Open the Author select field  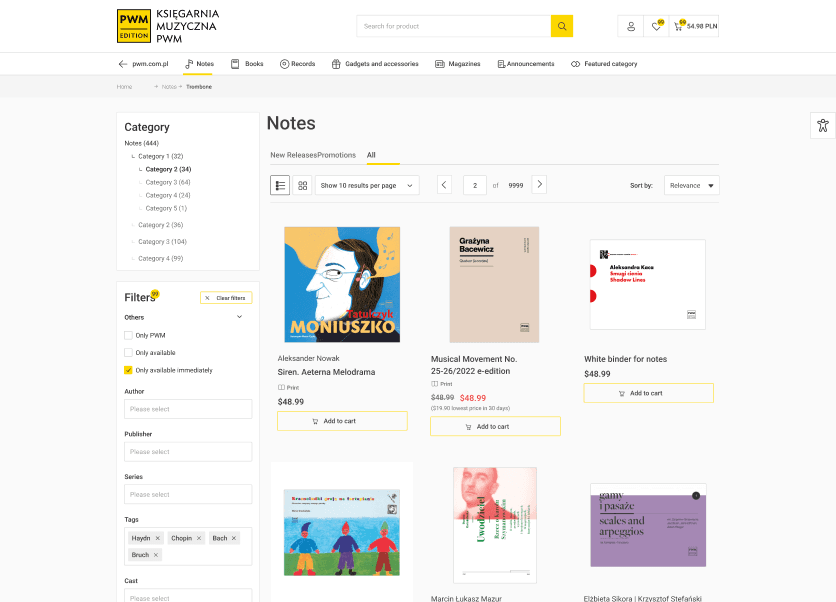coord(188,409)
